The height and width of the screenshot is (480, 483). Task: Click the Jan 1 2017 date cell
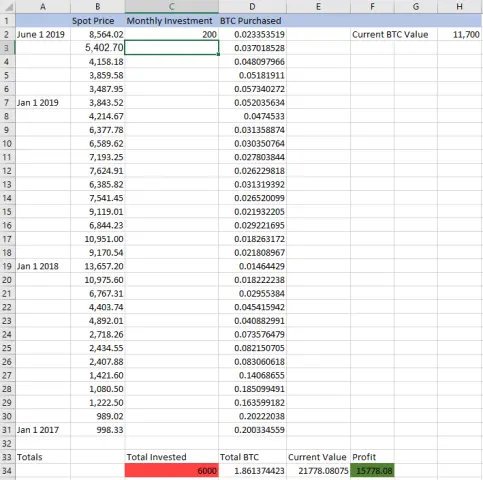[43, 430]
